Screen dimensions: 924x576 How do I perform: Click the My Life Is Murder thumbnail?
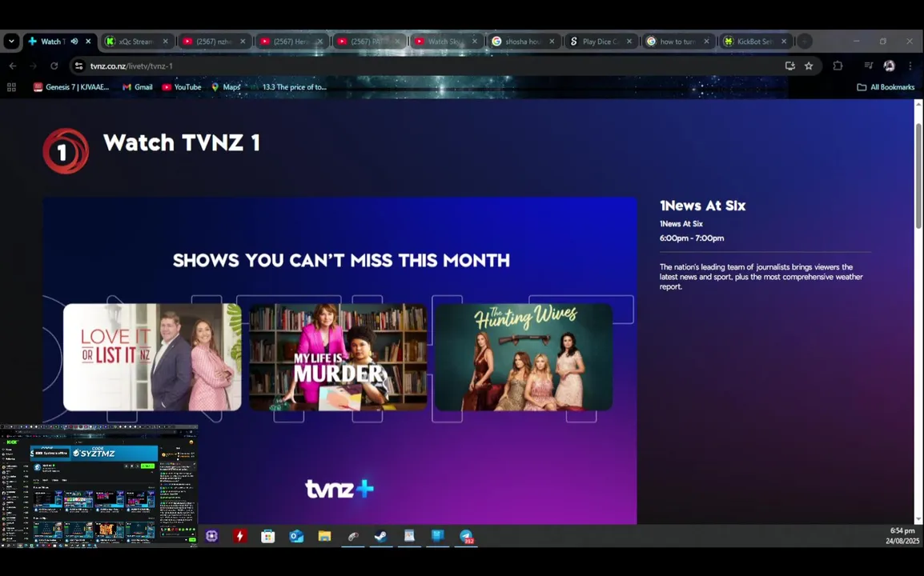338,357
